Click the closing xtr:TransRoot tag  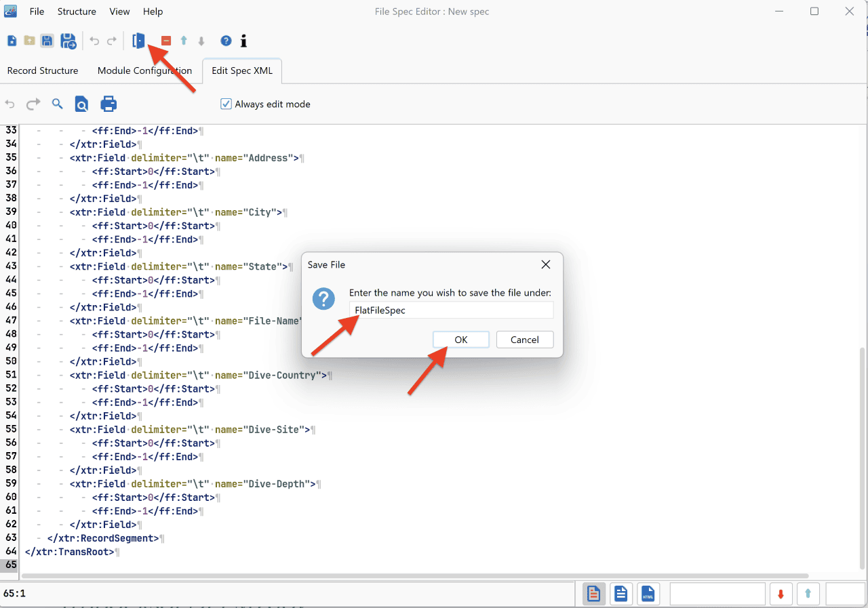[70, 552]
